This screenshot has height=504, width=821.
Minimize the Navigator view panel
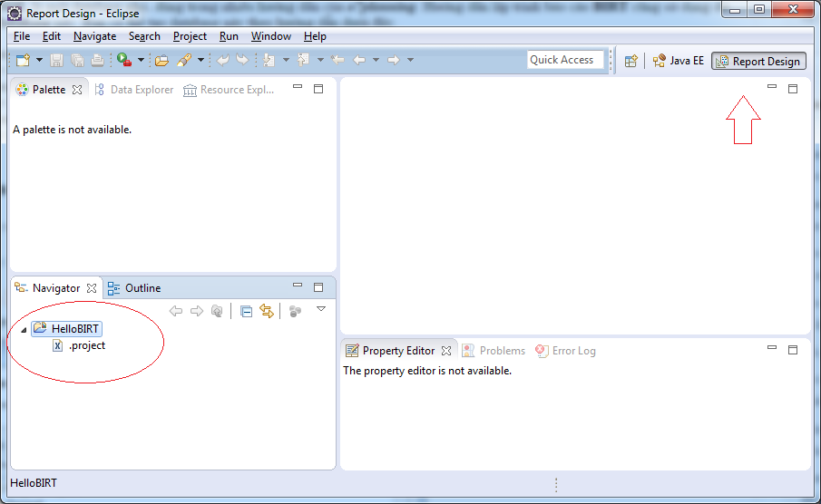(x=298, y=286)
